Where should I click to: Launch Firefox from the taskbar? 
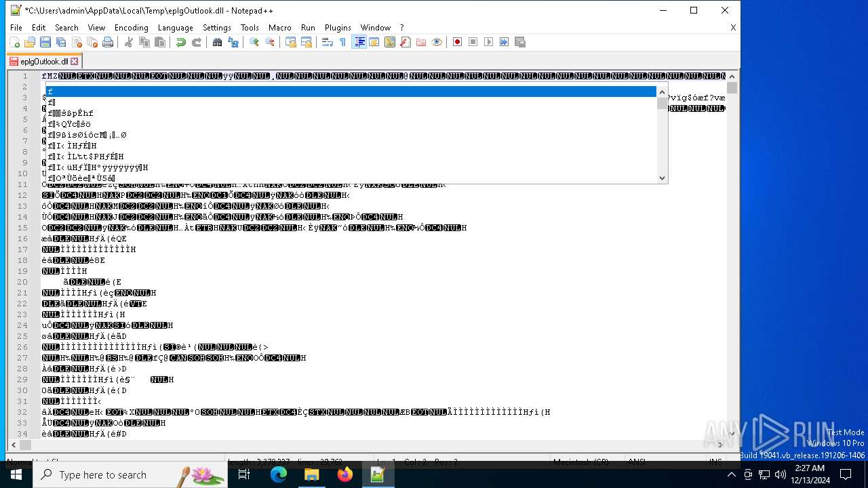(x=345, y=474)
